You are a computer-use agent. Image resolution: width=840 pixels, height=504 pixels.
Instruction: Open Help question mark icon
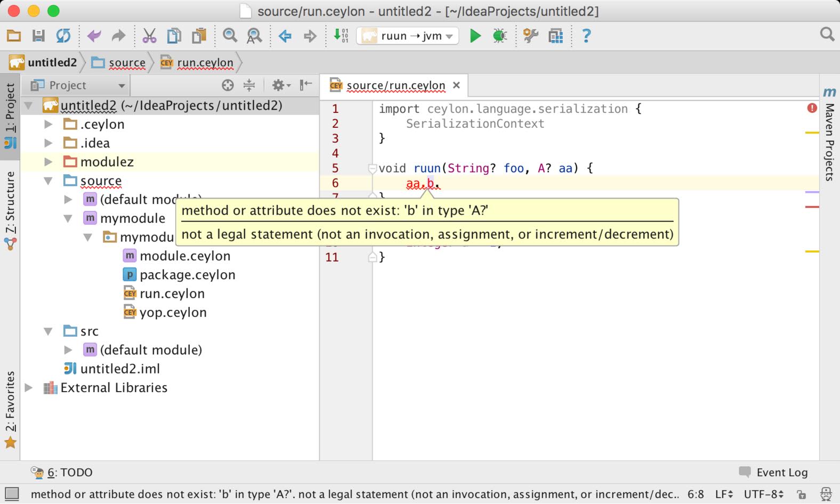[x=586, y=36]
